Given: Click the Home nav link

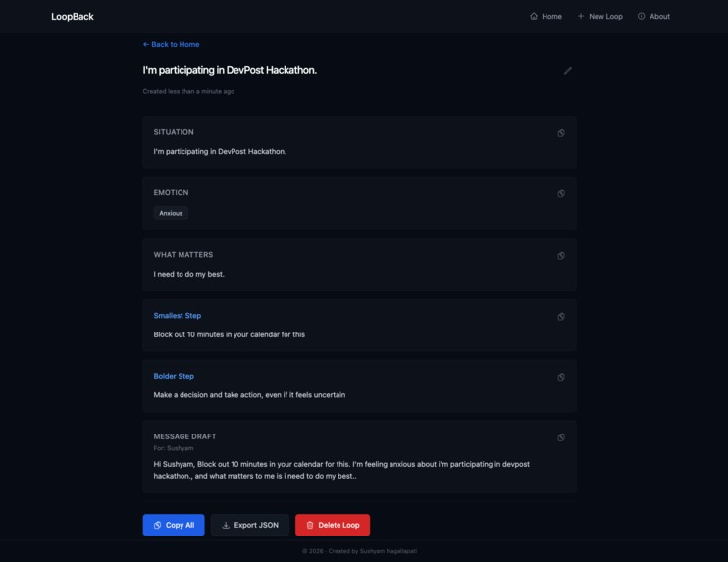Looking at the screenshot, I should point(546,17).
